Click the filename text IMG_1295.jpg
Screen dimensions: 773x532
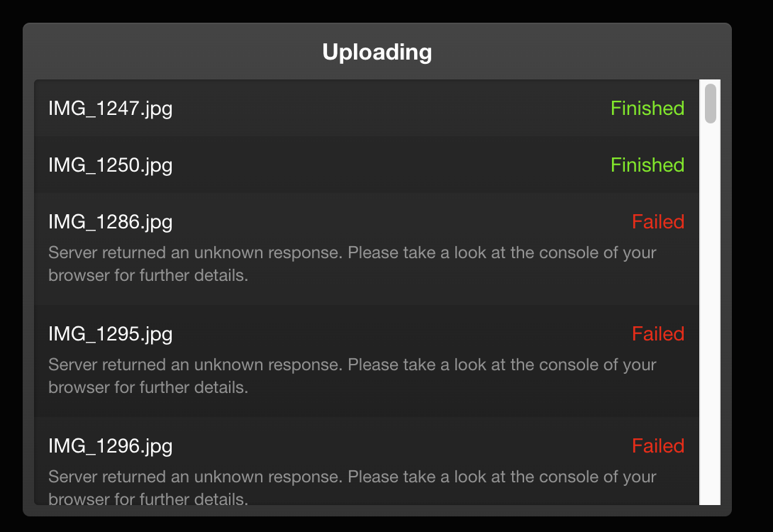[x=110, y=333]
